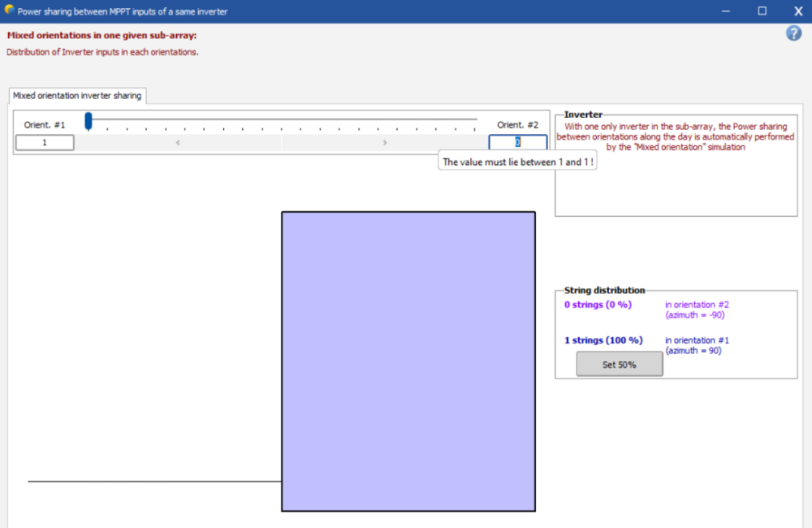812x528 pixels.
Task: Click the left arrow below the slider
Action: click(x=178, y=142)
